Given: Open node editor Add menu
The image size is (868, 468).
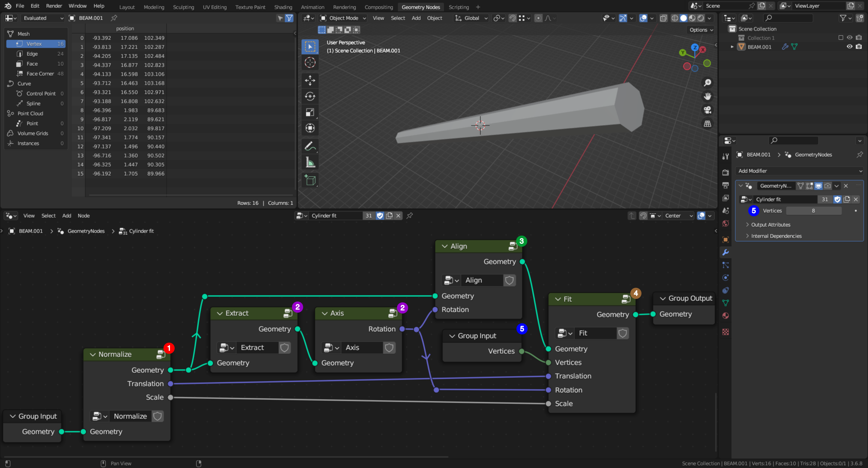Looking at the screenshot, I should (66, 216).
